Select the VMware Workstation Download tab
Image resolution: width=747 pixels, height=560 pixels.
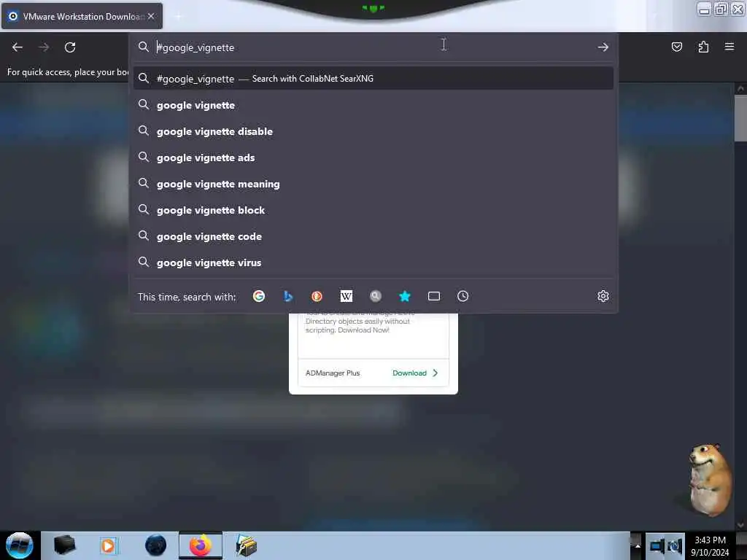[82, 16]
